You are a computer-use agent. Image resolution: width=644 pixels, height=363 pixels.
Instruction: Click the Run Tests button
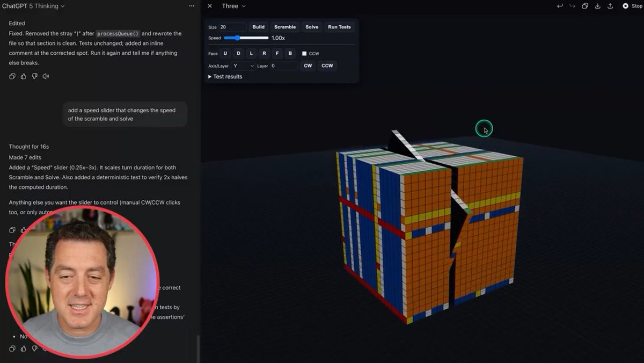[340, 27]
